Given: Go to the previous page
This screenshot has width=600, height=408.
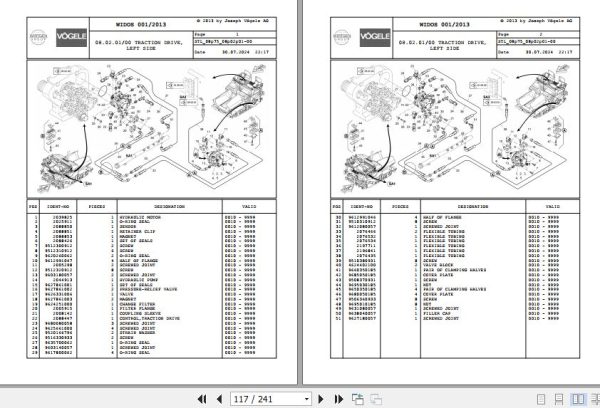Looking at the screenshot, I should pyautogui.click(x=219, y=399).
